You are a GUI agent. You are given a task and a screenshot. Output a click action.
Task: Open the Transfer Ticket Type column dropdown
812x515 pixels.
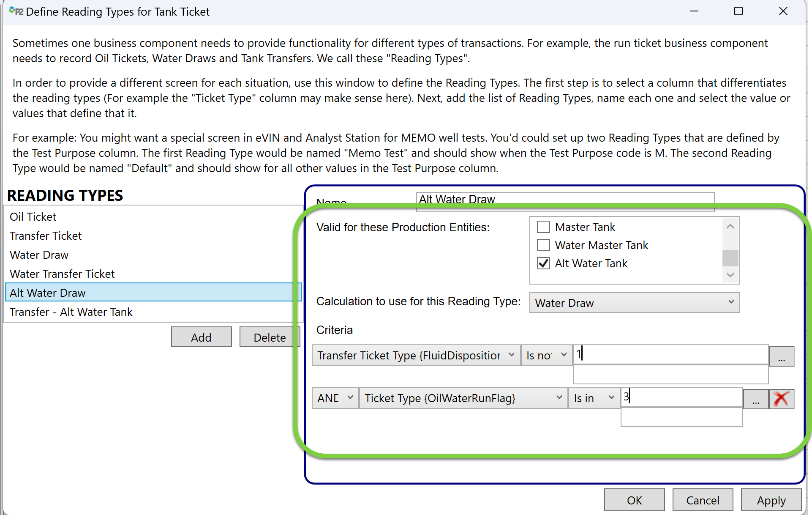416,355
